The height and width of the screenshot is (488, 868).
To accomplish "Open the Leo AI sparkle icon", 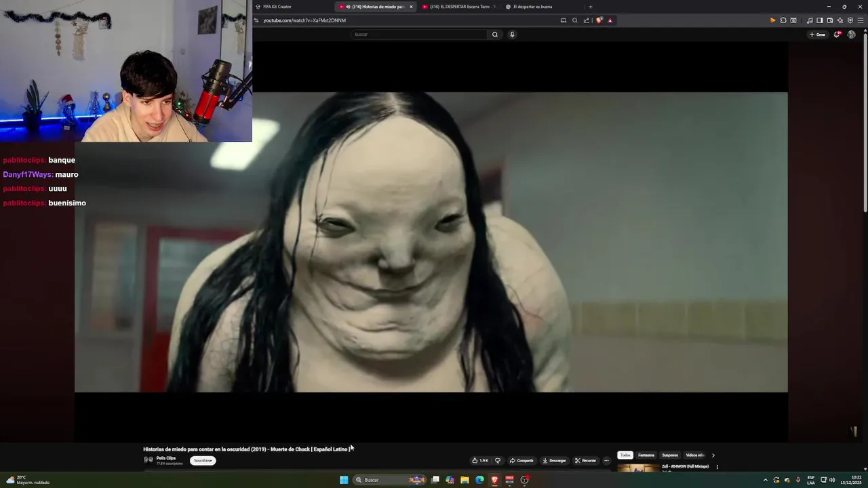I will (x=840, y=20).
